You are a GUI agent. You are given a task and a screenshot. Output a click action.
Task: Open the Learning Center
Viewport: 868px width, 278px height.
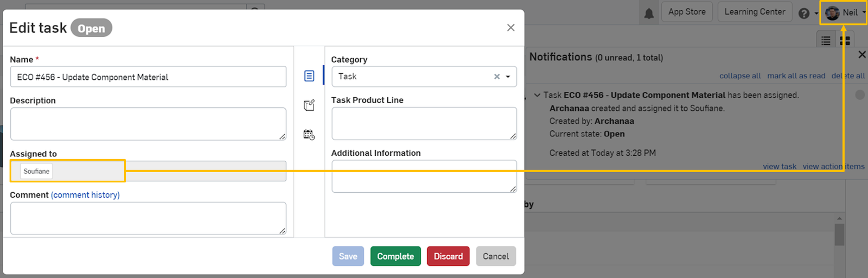[755, 12]
